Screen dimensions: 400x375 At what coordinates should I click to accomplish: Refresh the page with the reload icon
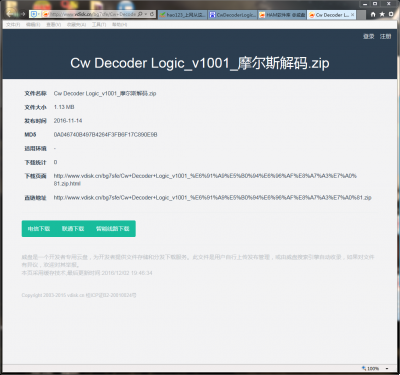[152, 14]
